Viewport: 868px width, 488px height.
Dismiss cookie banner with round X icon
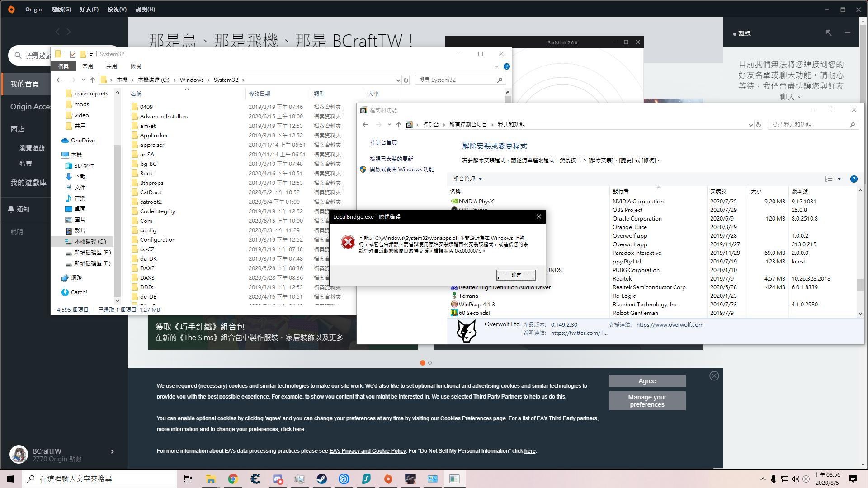coord(714,376)
